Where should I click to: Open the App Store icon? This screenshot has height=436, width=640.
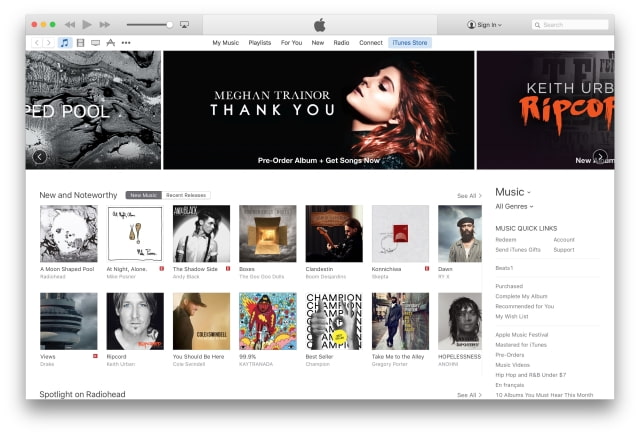(111, 42)
